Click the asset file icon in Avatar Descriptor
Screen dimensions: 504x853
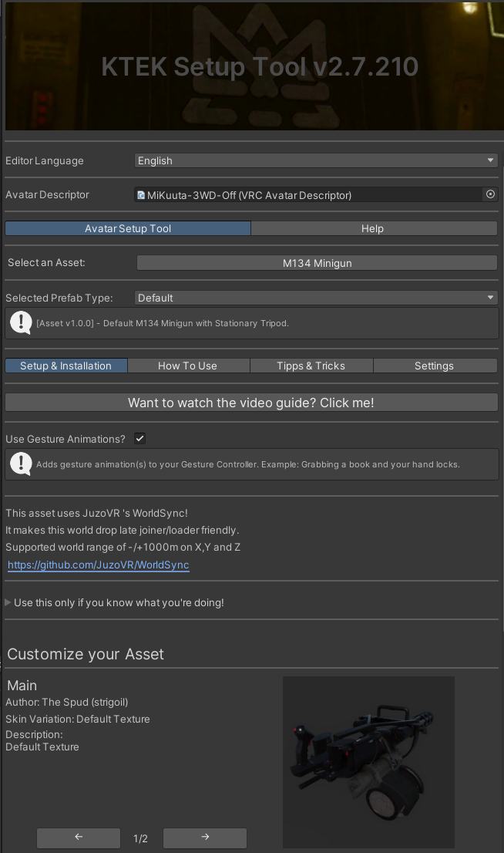[141, 195]
